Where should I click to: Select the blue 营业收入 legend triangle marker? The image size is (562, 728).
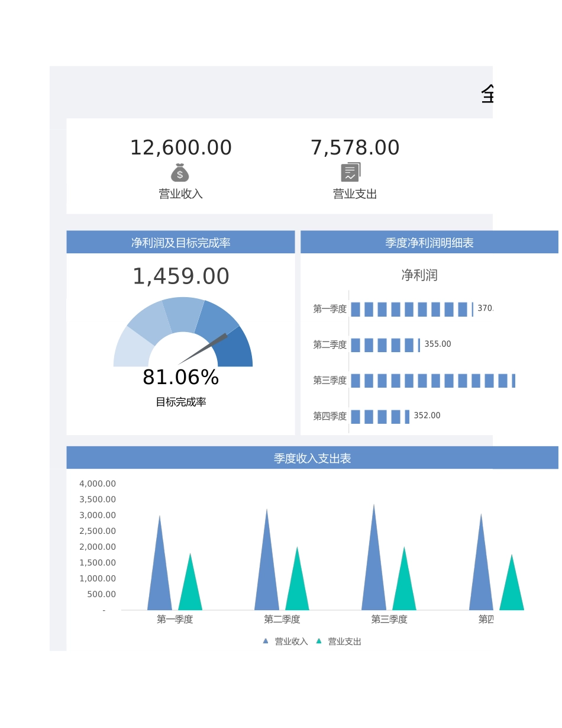coord(266,641)
